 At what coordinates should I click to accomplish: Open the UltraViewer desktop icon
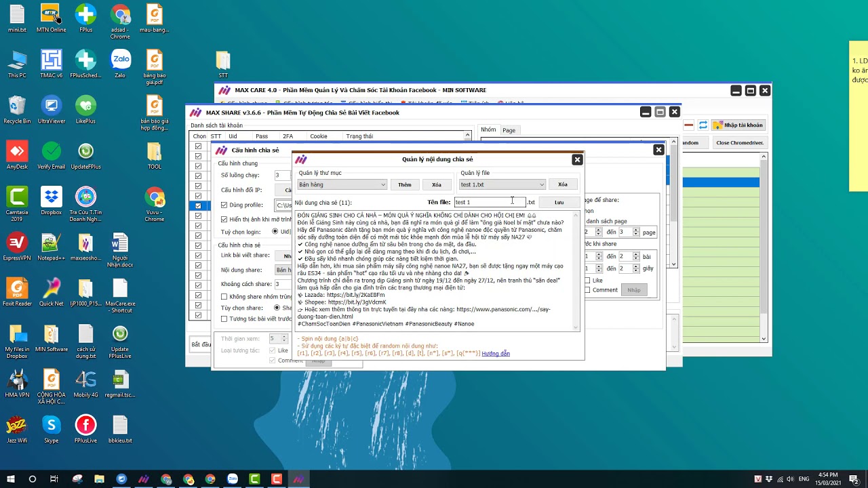click(51, 108)
